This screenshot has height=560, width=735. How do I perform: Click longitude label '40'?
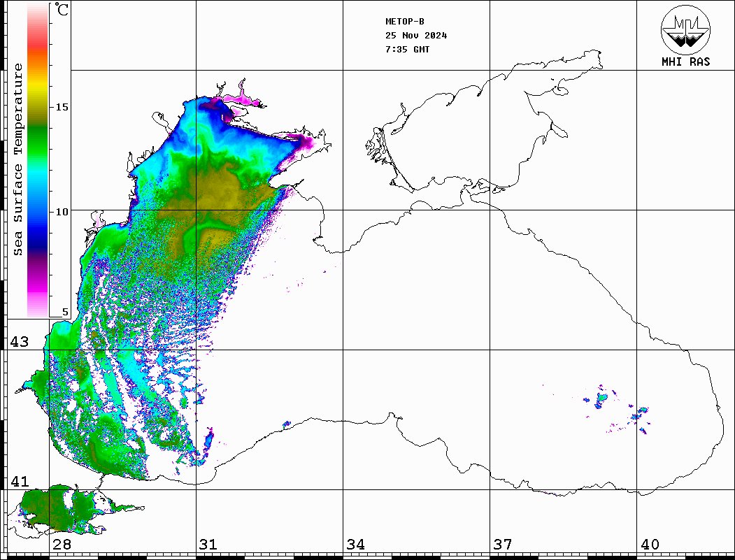650,545
